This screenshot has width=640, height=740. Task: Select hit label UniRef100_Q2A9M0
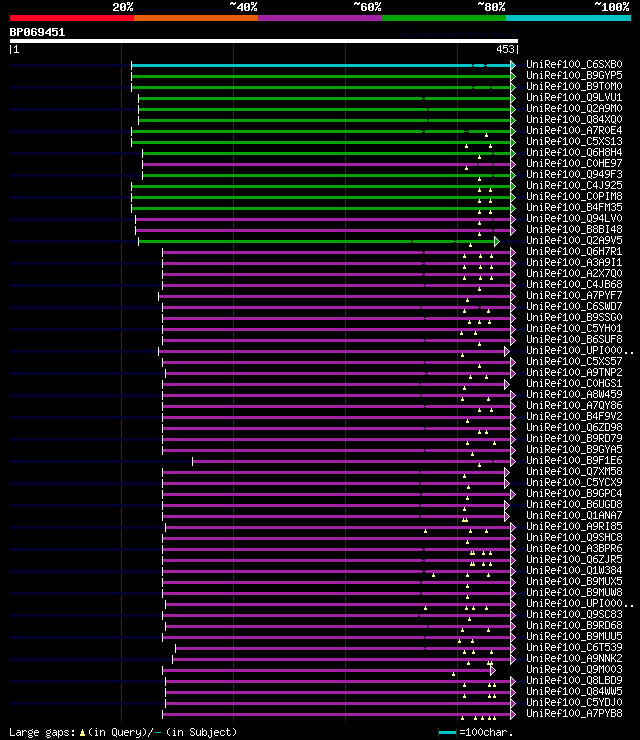pyautogui.click(x=574, y=108)
